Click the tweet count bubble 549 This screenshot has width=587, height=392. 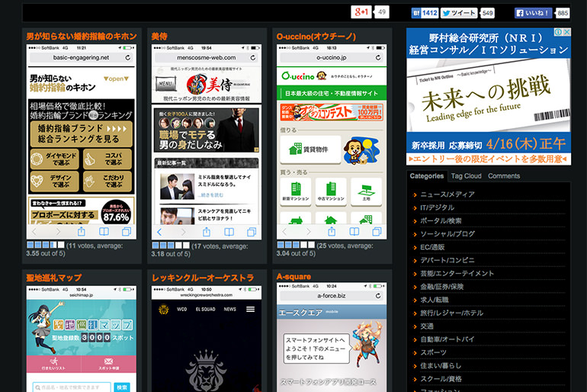[487, 13]
